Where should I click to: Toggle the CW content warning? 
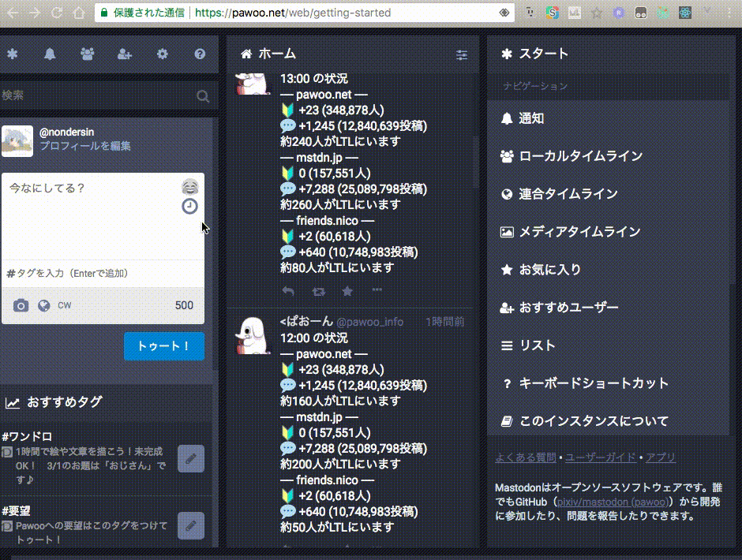point(65,305)
